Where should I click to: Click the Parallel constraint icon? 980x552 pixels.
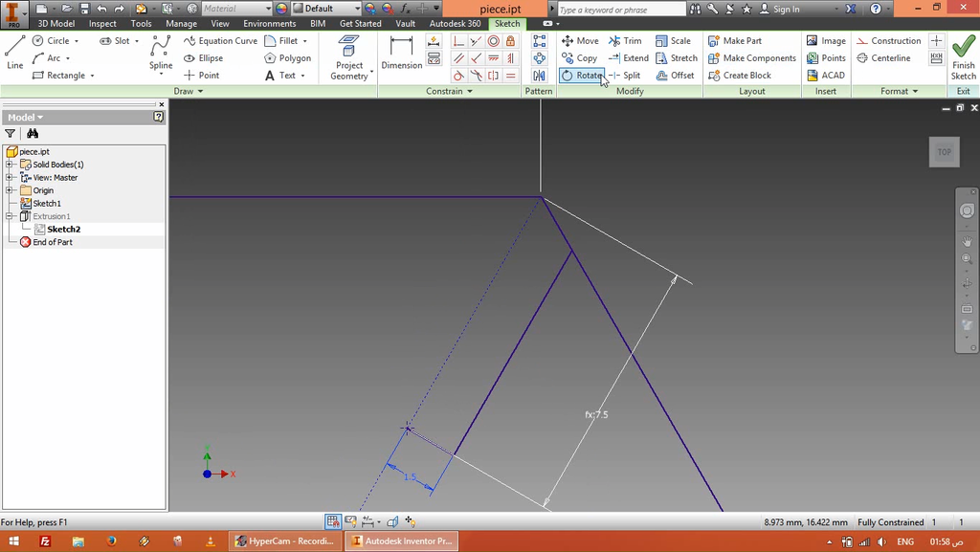tap(458, 58)
